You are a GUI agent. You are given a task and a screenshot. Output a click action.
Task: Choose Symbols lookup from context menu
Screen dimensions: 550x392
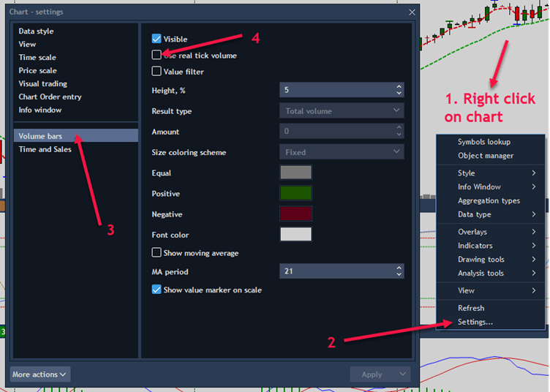click(x=483, y=142)
